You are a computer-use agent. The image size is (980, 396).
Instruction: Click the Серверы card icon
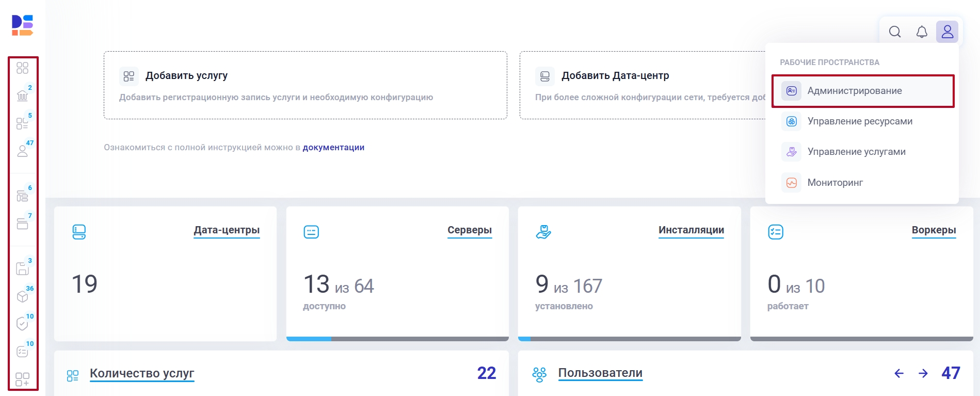tap(311, 232)
